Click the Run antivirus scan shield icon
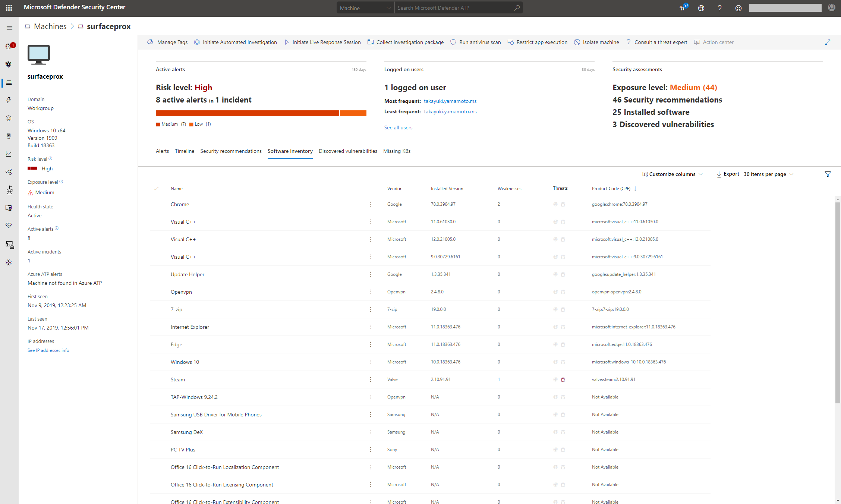 [453, 42]
